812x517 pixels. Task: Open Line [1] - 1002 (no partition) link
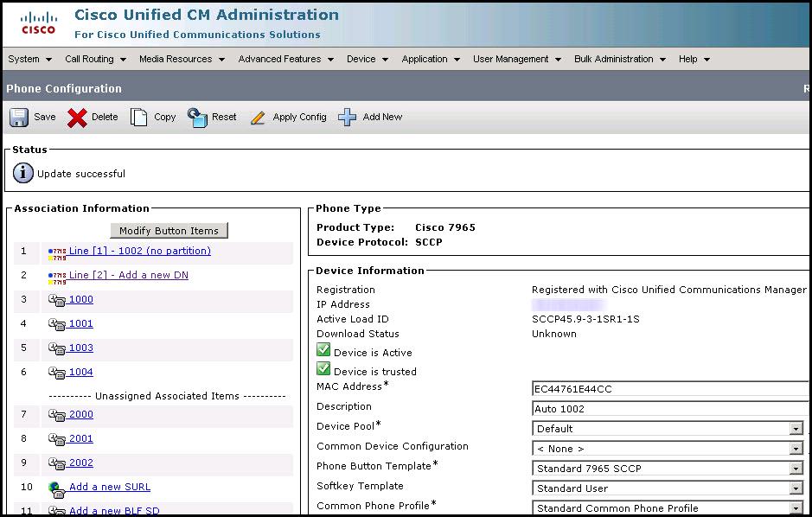[x=140, y=251]
